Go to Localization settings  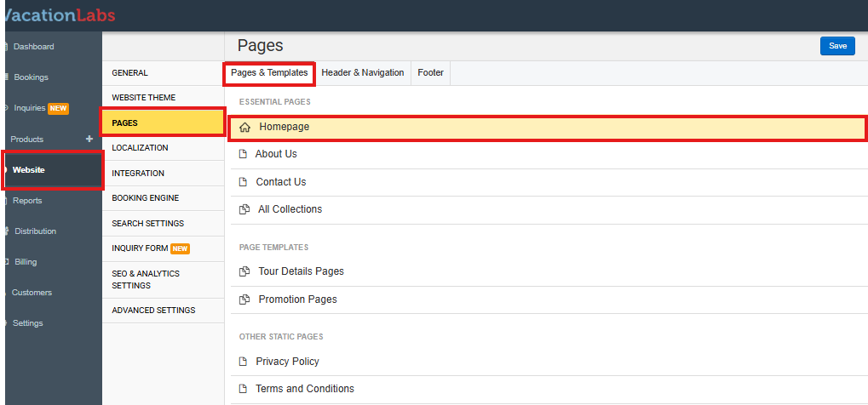pos(140,148)
